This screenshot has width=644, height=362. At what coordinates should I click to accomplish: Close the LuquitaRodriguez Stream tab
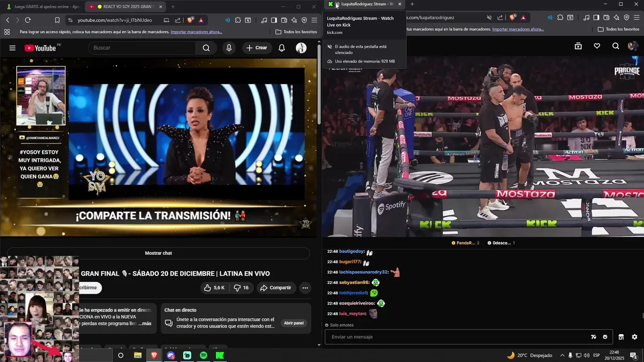tap(400, 4)
